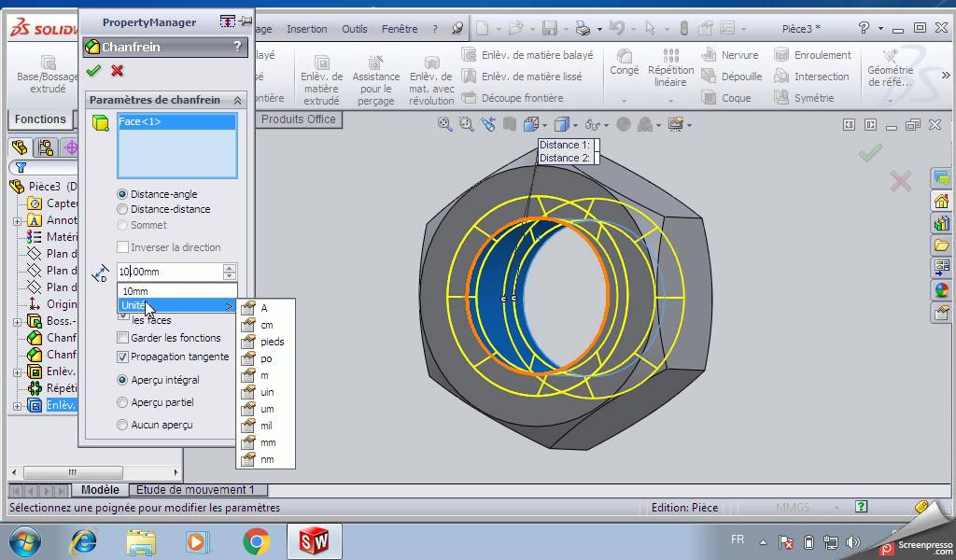Choose the cm unit option
The width and height of the screenshot is (956, 560).
click(x=265, y=325)
